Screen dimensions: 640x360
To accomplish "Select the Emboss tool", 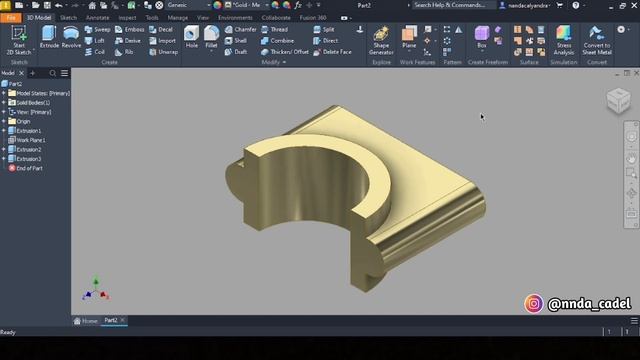I will click(x=129, y=29).
